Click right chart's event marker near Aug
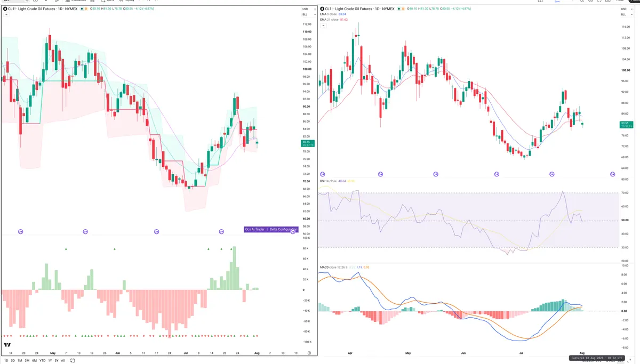 click(x=613, y=174)
